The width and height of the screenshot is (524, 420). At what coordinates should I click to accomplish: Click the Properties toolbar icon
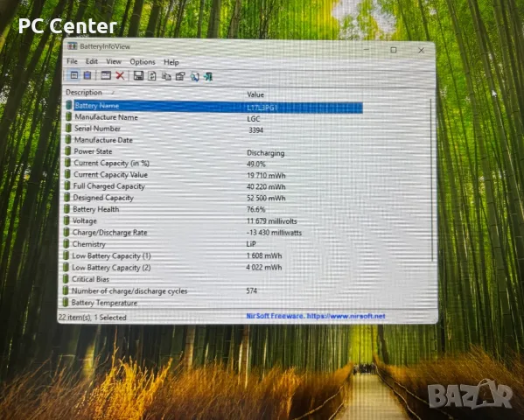(x=180, y=76)
